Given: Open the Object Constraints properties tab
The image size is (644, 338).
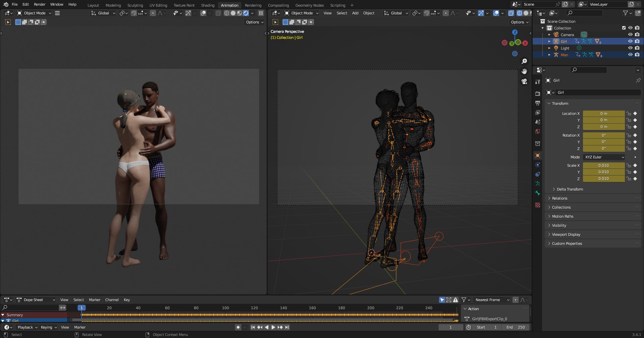Looking at the screenshot, I should 538,174.
